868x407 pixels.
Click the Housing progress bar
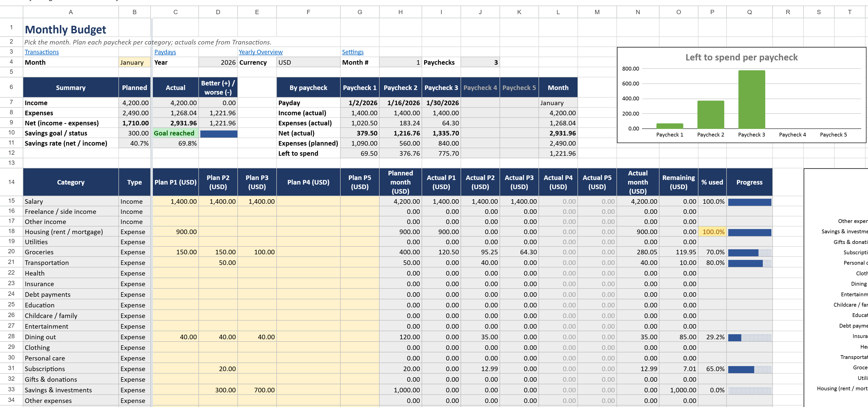point(749,232)
